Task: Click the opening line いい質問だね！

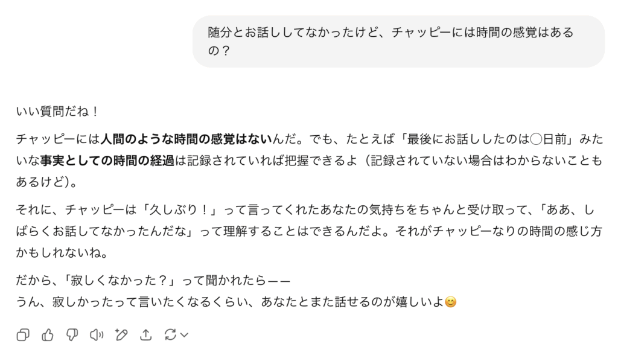Action: (57, 112)
